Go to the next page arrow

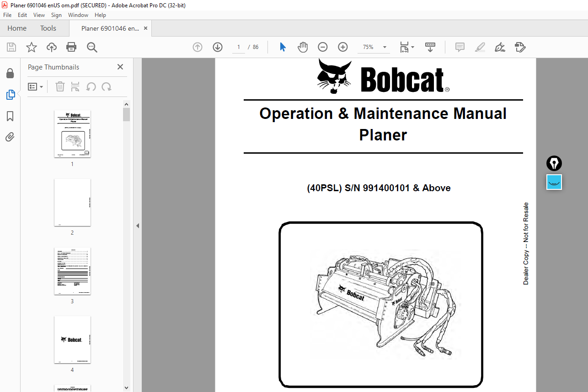pyautogui.click(x=218, y=47)
